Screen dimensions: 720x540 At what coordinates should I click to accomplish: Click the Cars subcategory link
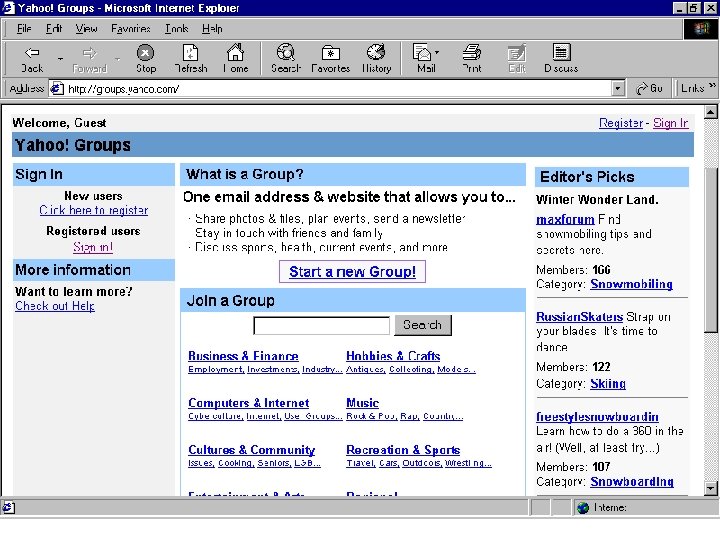(388, 463)
